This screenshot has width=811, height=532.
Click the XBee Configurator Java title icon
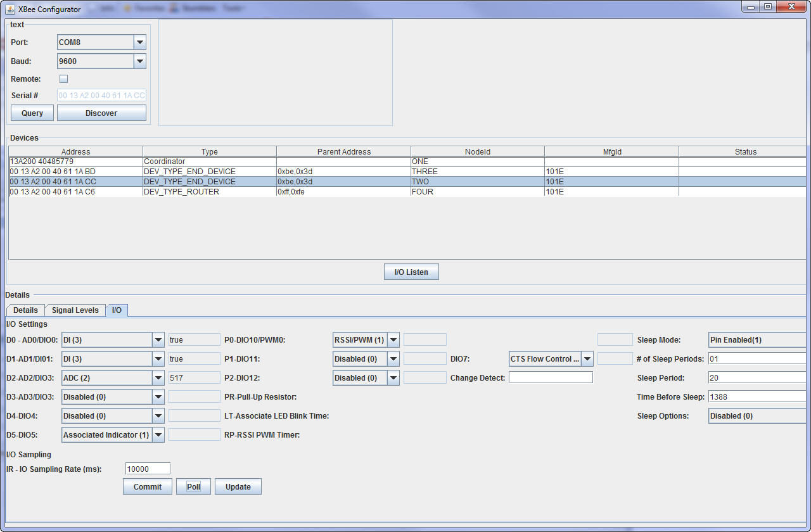(x=11, y=9)
